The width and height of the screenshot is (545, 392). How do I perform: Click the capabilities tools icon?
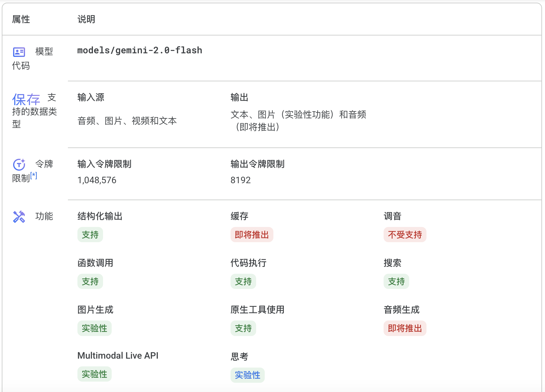19,217
